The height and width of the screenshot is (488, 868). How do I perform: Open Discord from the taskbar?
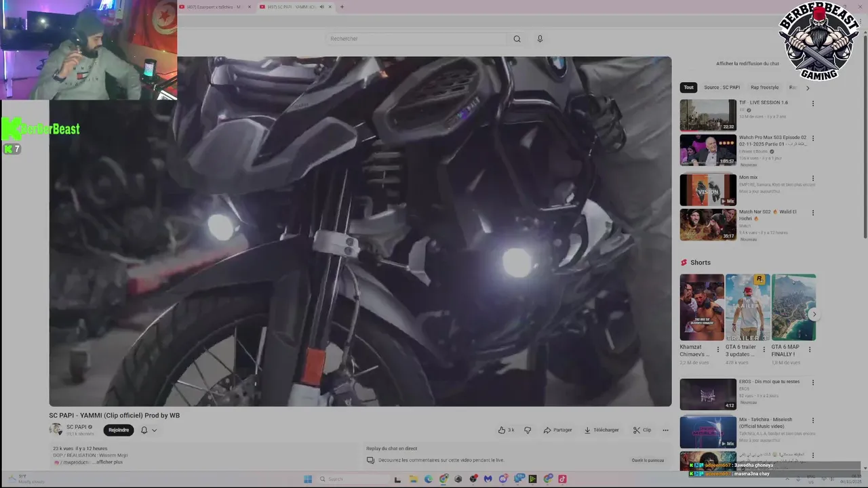tap(503, 479)
